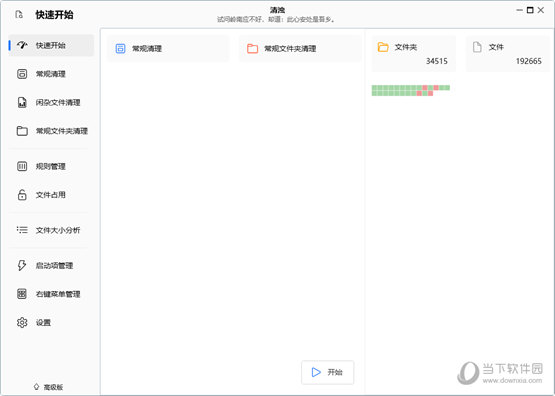Click the 右键菜单管理 icon
555x396 pixels.
click(x=22, y=294)
